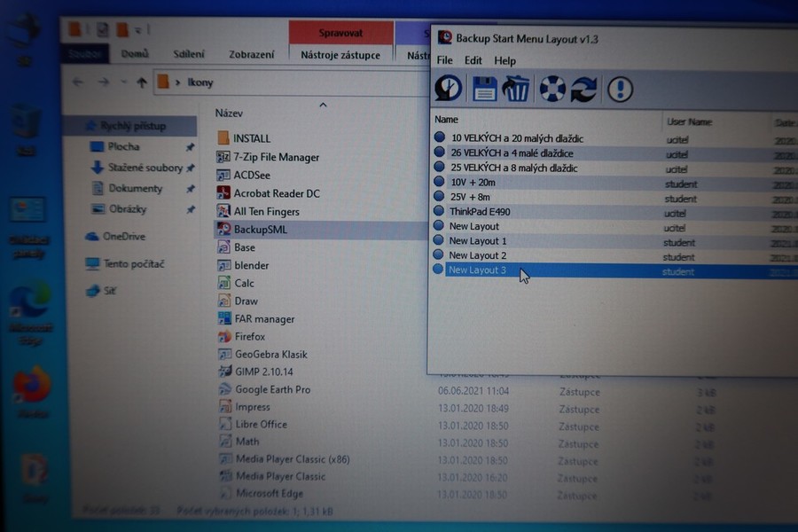Click the floppy disk save icon
This screenshot has width=798, height=532.
[484, 89]
